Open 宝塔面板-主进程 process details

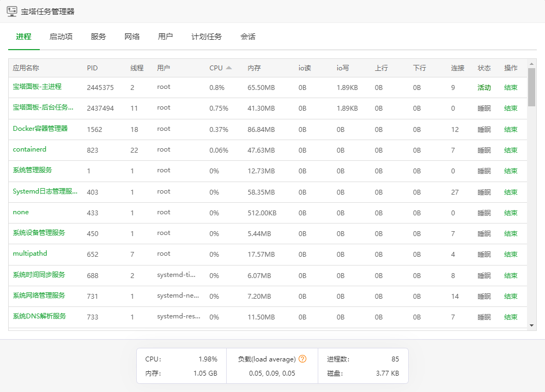[37, 87]
